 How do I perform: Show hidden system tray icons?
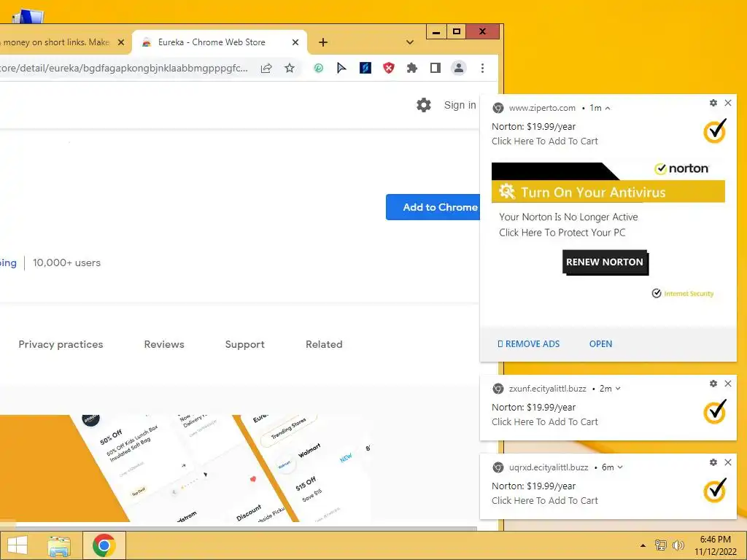click(x=643, y=545)
